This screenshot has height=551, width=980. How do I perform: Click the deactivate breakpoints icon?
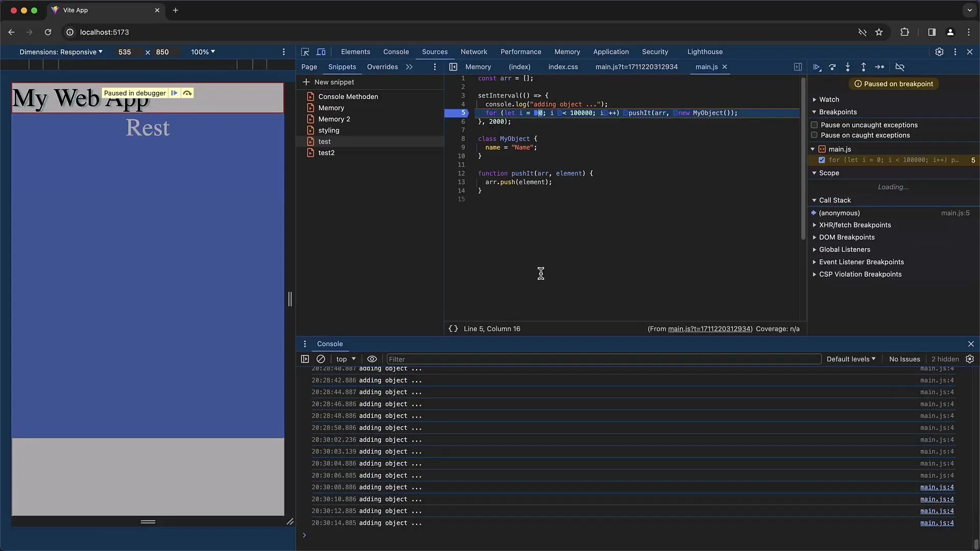900,67
